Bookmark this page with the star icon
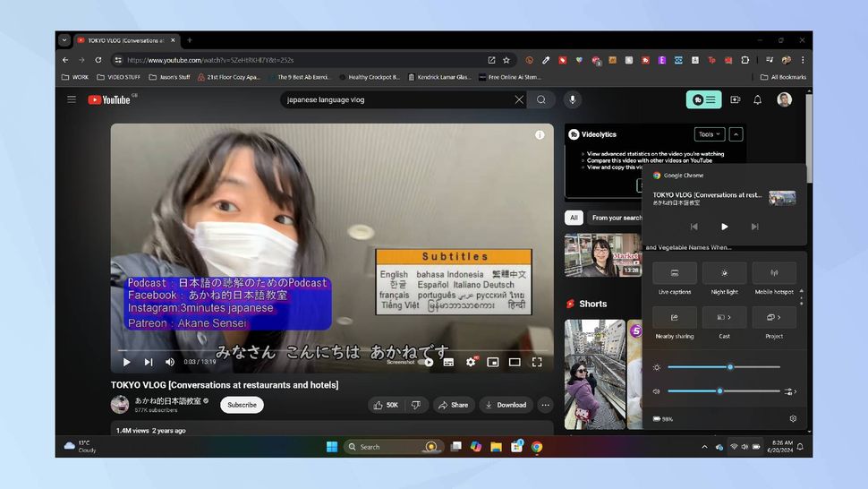The image size is (868, 489). [x=506, y=60]
